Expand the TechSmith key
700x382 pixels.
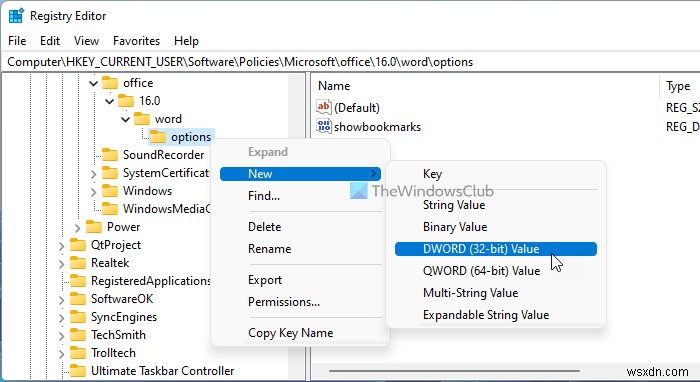tap(61, 336)
